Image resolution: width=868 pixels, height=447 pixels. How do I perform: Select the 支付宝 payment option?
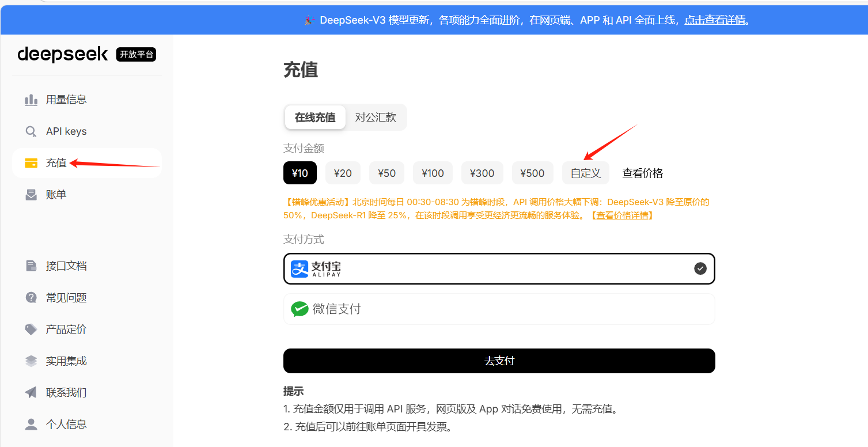pos(499,269)
